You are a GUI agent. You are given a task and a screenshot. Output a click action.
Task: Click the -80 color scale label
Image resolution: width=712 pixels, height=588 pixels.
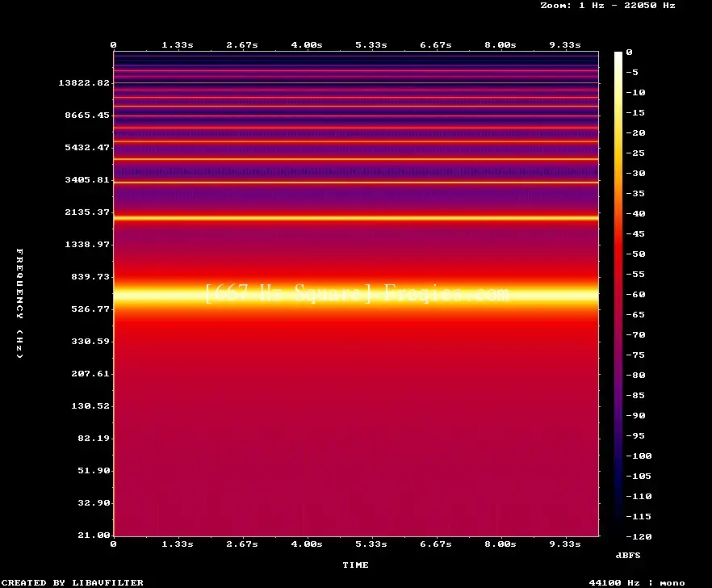tap(635, 375)
